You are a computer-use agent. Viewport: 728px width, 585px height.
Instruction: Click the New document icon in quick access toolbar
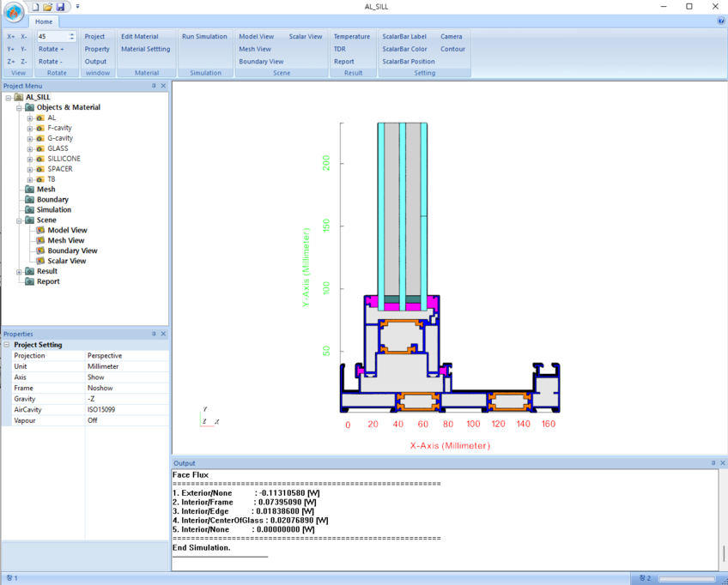(x=35, y=7)
